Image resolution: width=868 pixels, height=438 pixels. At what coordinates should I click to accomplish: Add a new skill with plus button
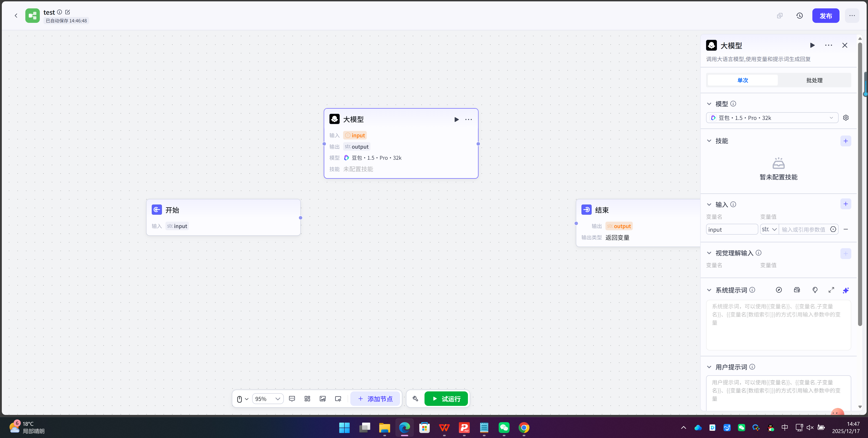(845, 141)
